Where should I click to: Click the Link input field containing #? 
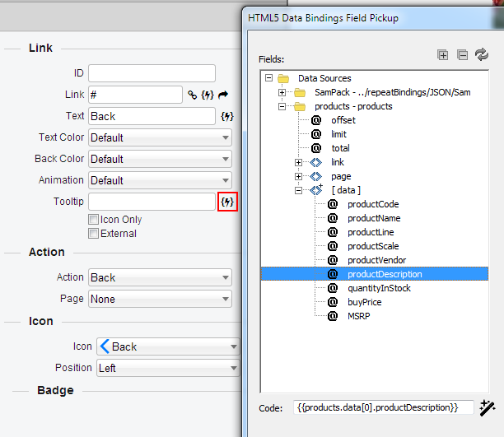pos(135,95)
